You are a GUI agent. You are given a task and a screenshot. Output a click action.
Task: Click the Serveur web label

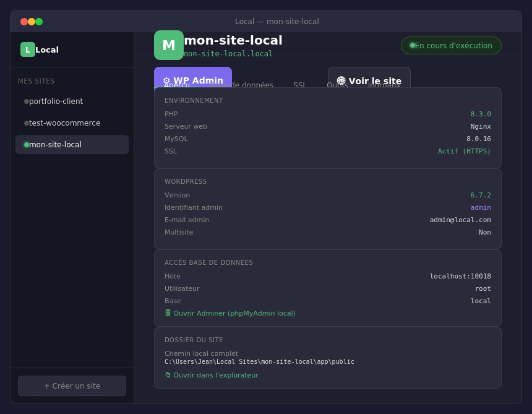[x=186, y=126]
